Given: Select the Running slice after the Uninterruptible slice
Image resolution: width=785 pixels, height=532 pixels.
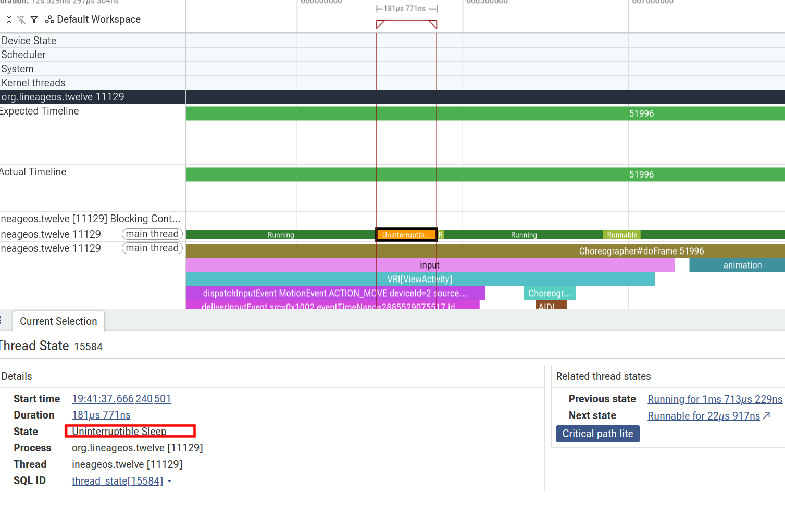Looking at the screenshot, I should (524, 235).
